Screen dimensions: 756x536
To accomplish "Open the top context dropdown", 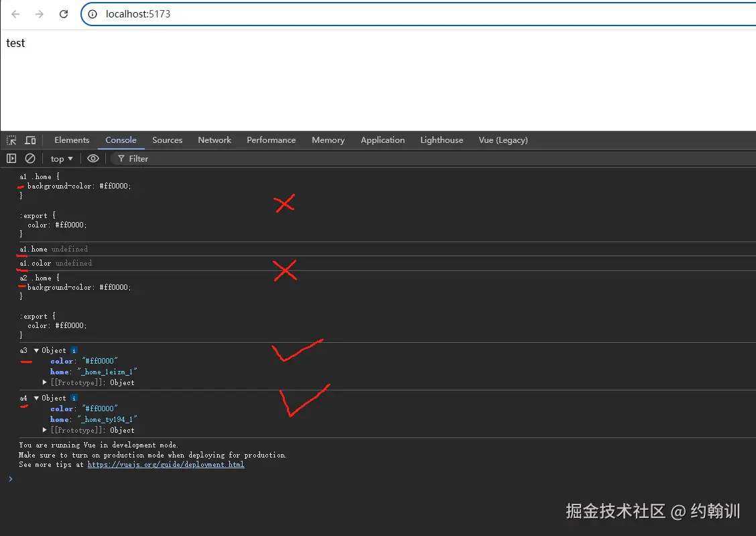I will click(x=62, y=159).
